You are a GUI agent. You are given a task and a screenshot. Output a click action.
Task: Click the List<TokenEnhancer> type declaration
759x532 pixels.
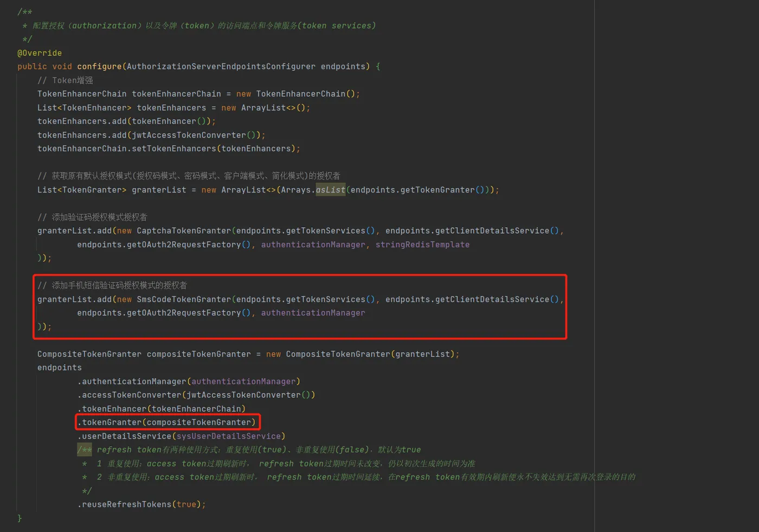(84, 108)
